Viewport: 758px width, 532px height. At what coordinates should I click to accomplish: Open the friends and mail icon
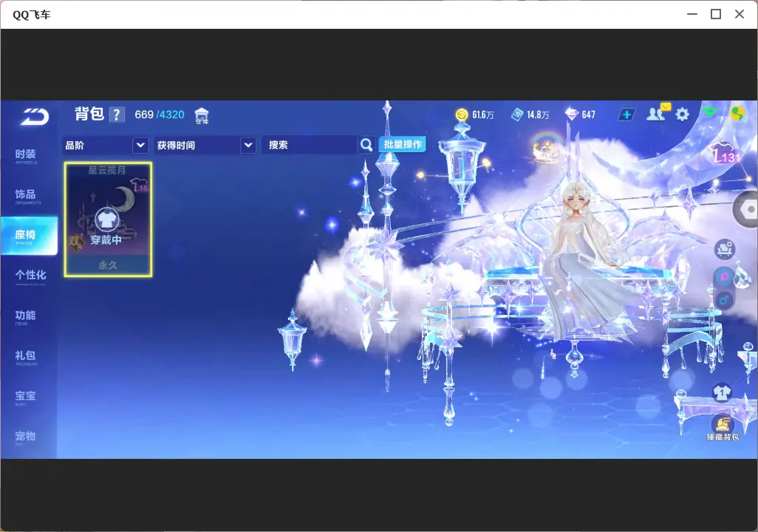click(658, 113)
